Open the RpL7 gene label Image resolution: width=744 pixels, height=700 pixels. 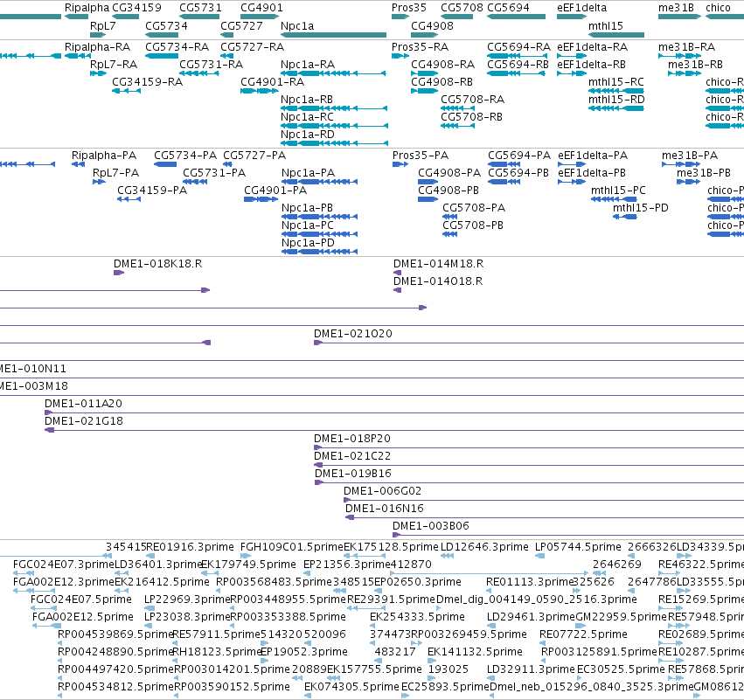coord(103,26)
